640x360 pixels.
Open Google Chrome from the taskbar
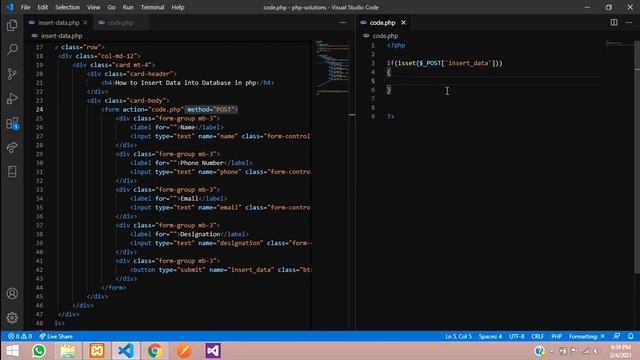pos(155,351)
